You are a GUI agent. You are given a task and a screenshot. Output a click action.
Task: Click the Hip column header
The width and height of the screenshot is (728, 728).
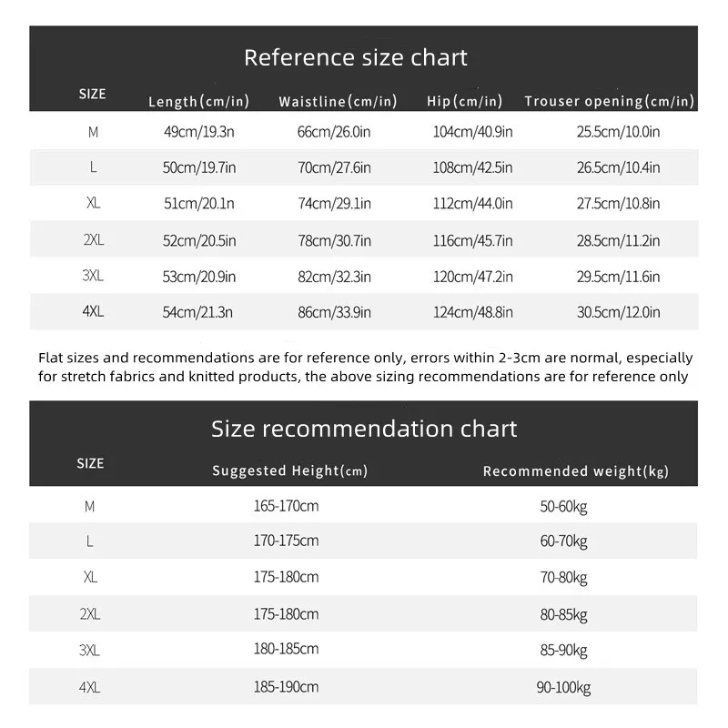click(464, 101)
